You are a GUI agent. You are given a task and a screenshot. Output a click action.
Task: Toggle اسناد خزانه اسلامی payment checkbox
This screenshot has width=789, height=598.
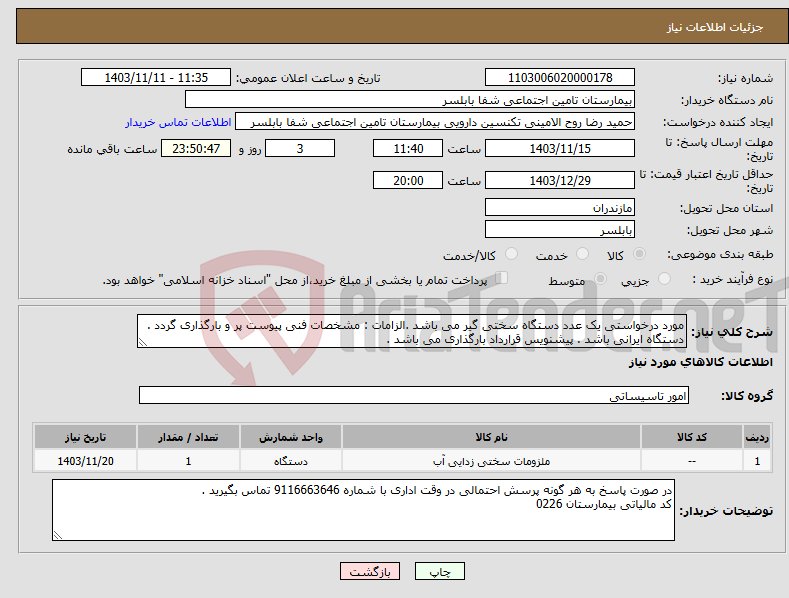coord(502,277)
